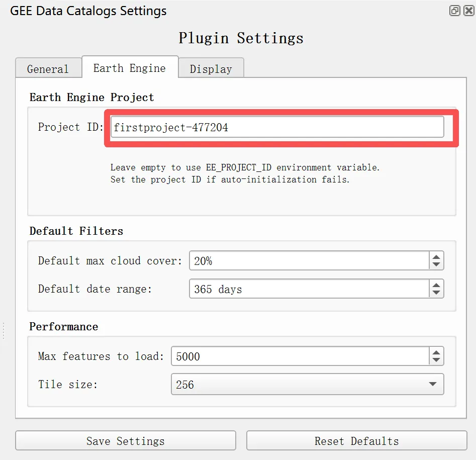
Task: Increase max features to load
Action: coord(436,352)
